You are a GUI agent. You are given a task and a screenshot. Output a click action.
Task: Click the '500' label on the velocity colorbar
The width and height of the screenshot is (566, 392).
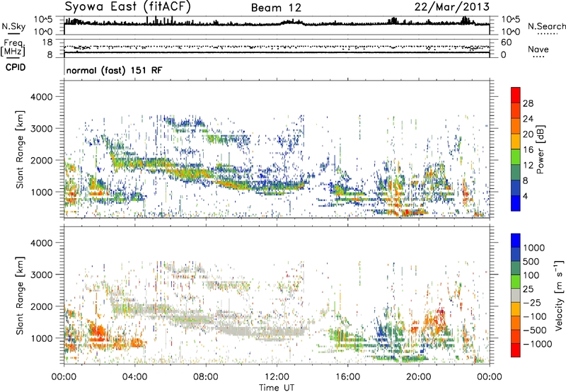(531, 262)
